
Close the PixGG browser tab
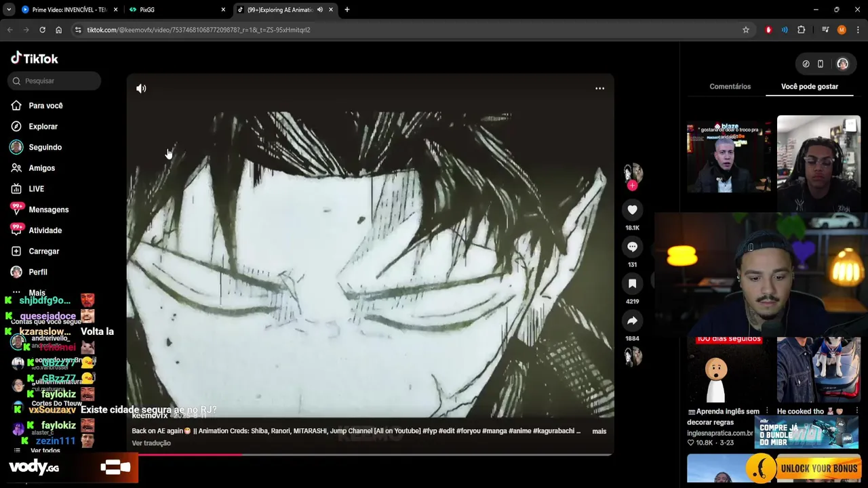click(x=223, y=9)
